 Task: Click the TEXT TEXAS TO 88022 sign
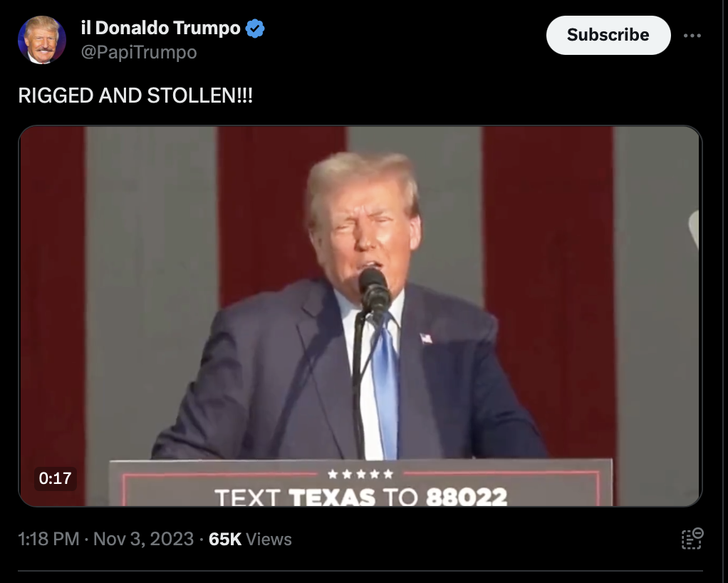(360, 496)
